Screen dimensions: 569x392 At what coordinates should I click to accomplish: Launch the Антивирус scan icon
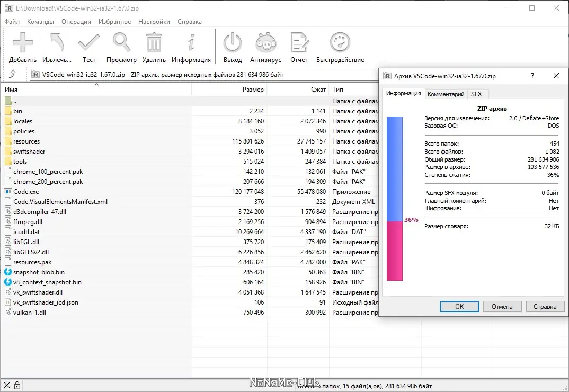click(x=265, y=42)
